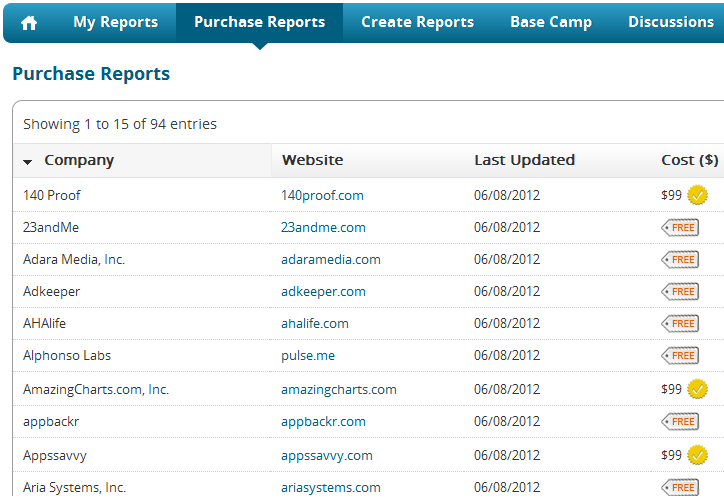
Task: Open the Discussions tab
Action: (671, 22)
